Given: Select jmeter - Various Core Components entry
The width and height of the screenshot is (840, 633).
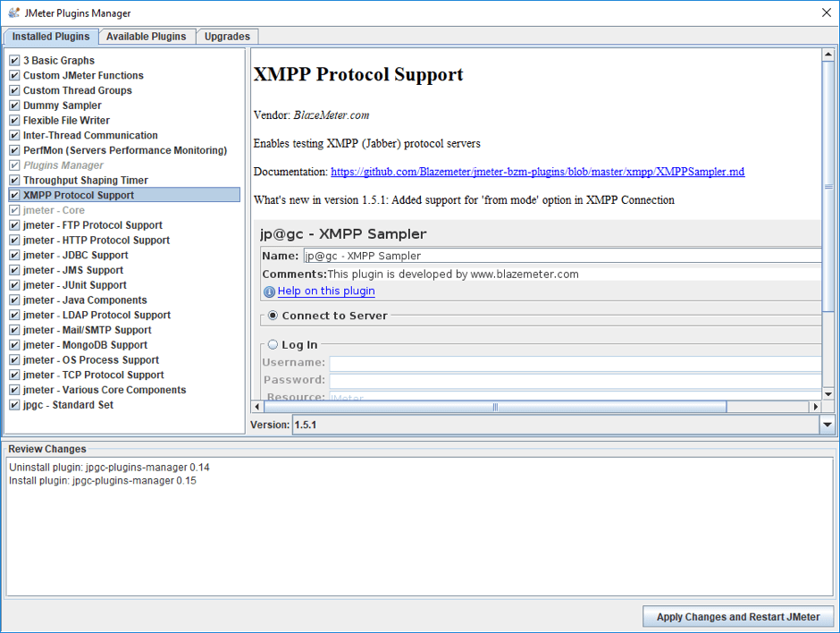Looking at the screenshot, I should pos(105,391).
